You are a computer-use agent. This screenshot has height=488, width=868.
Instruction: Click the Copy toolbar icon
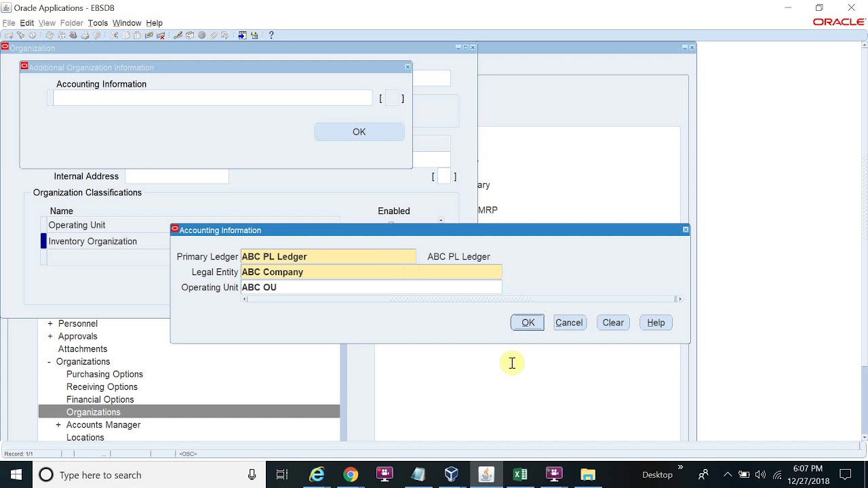coord(125,35)
